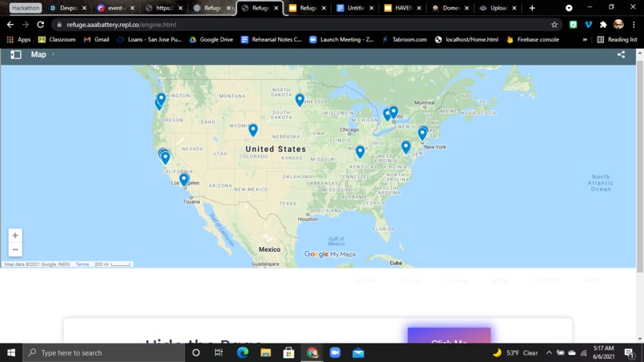Star the Map with the star icon

coord(54,54)
